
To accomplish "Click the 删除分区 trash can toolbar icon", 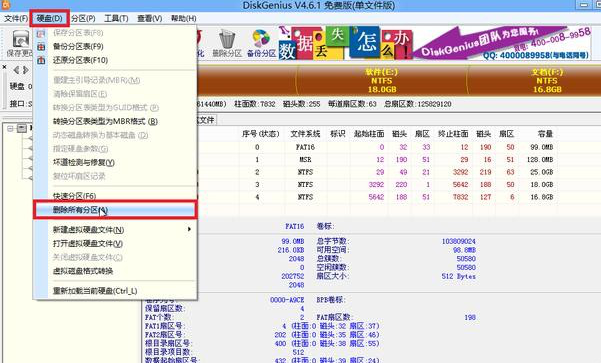I will coord(227,39).
